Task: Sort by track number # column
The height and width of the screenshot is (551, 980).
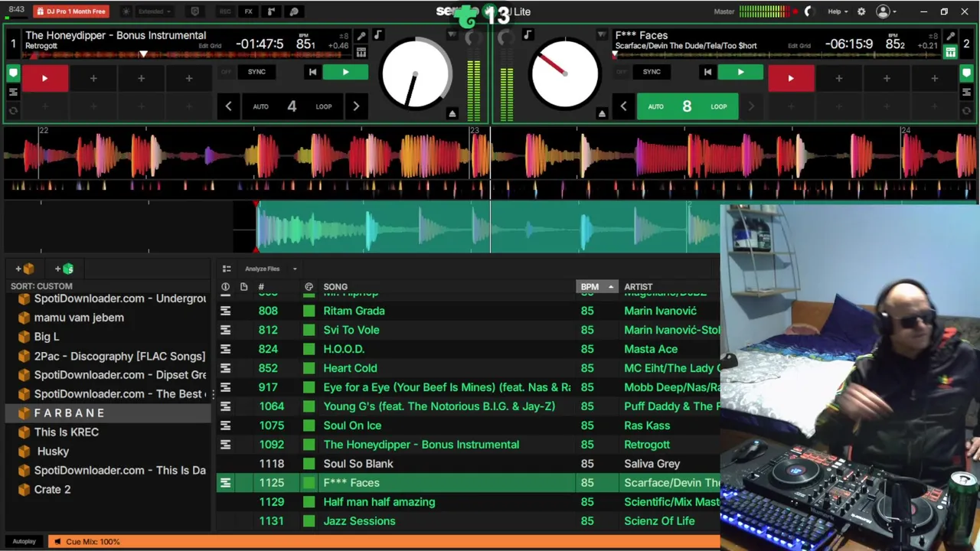Action: click(x=261, y=287)
